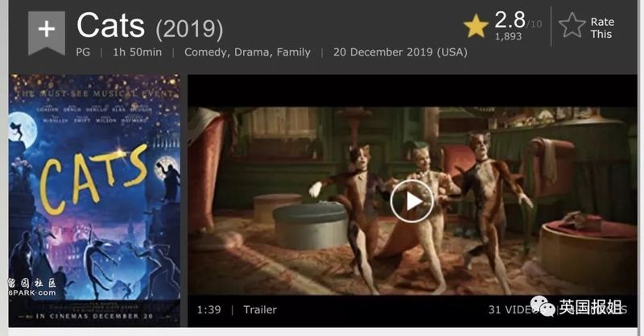Open the 20 December 2019 (USA) release date

[400, 52]
